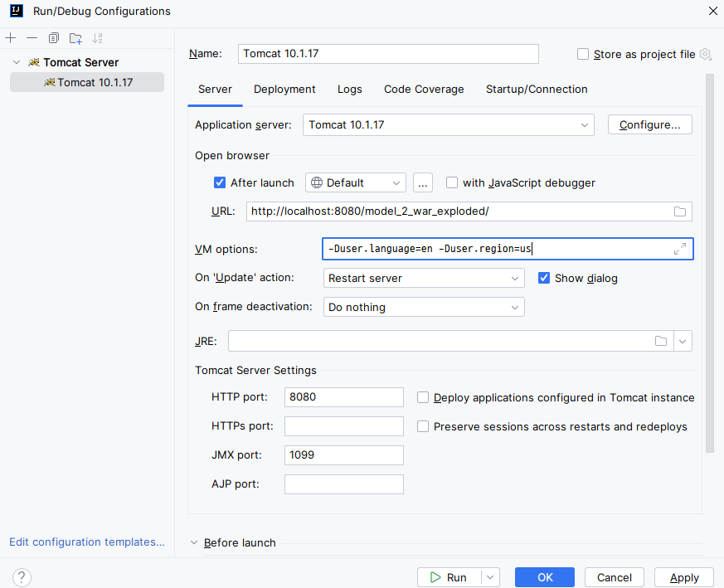Collapse the Tomcat Server tree node
Screen dimensions: 724x588
point(17,62)
